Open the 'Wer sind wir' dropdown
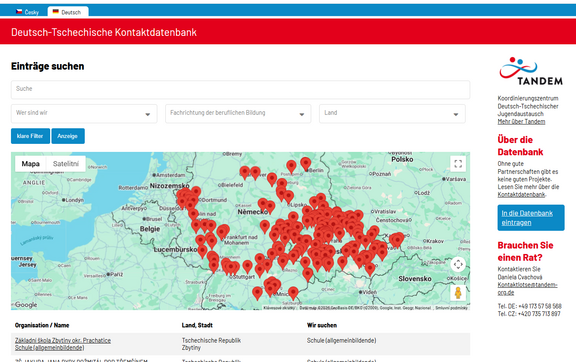The width and height of the screenshot is (576, 362). tap(84, 114)
